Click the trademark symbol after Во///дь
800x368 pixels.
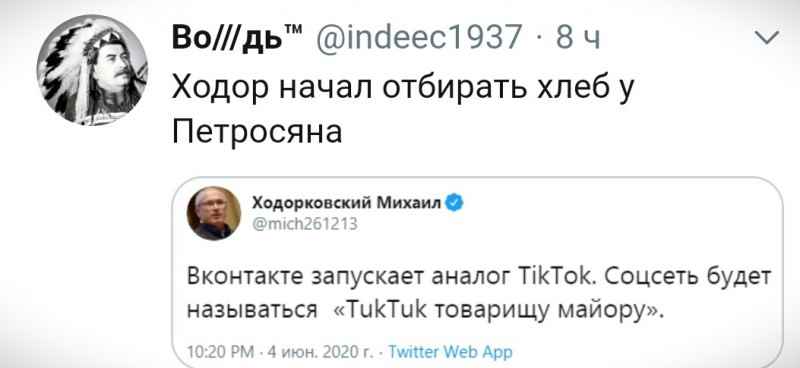click(293, 30)
